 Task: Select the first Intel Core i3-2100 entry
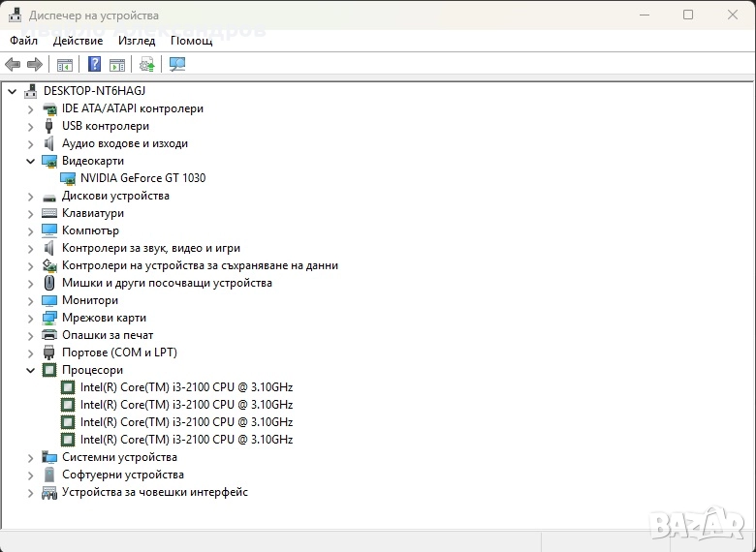pos(186,387)
